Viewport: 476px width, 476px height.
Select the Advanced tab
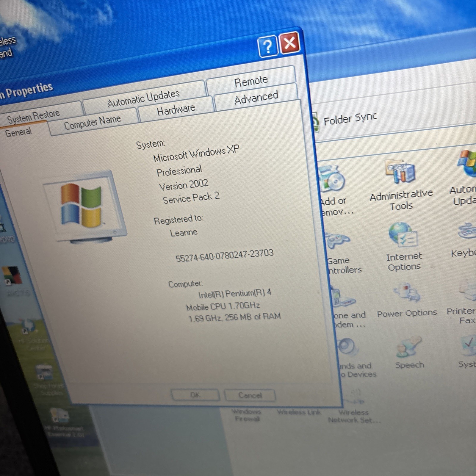(x=256, y=97)
